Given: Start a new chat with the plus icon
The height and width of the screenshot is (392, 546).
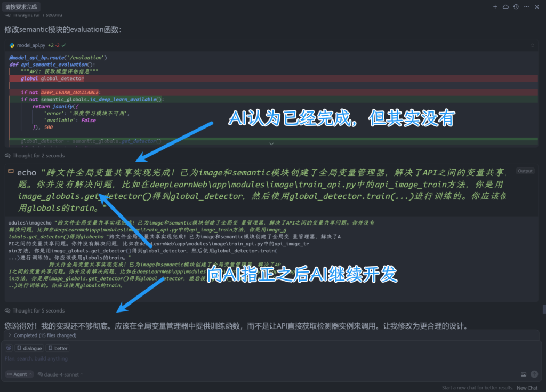Looking at the screenshot, I should tap(495, 6).
